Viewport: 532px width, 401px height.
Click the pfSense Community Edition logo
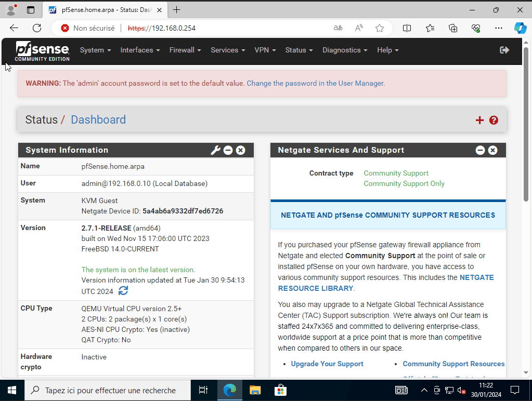tap(42, 51)
